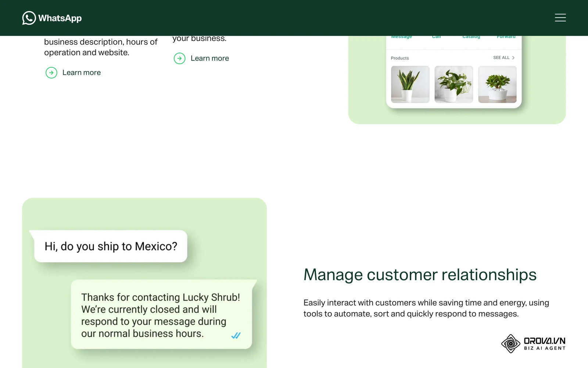The width and height of the screenshot is (588, 368).
Task: Click 'Hi, do you ship to Mexico?' bubble
Action: coord(111,246)
